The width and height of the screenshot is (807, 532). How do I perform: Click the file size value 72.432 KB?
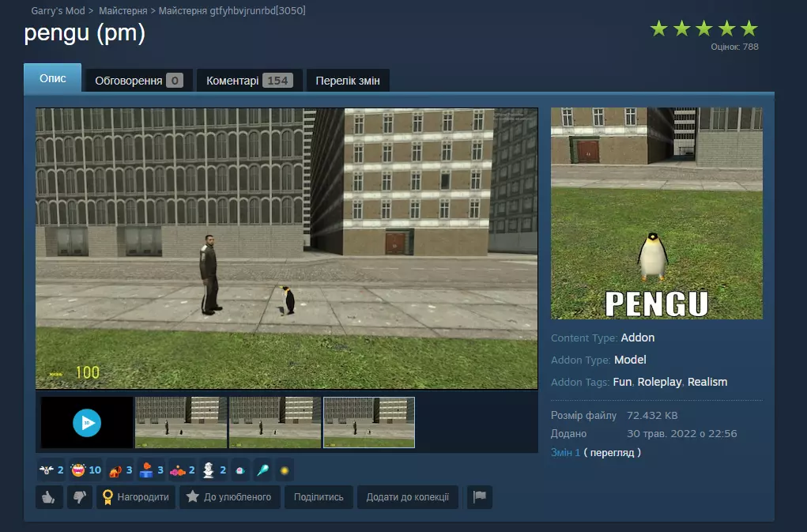tap(652, 415)
